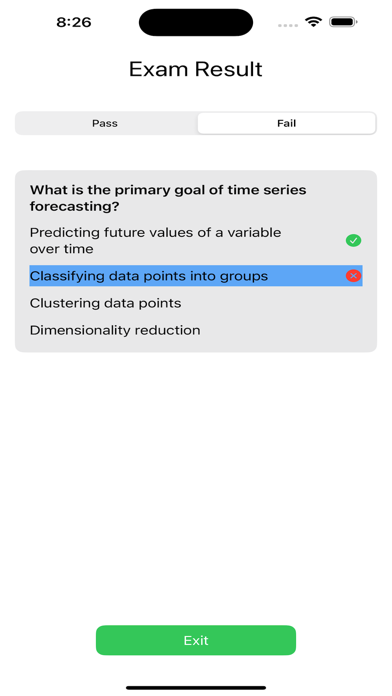Image resolution: width=392 pixels, height=696 pixels.
Task: Switch to the Pass tab
Action: click(x=105, y=123)
